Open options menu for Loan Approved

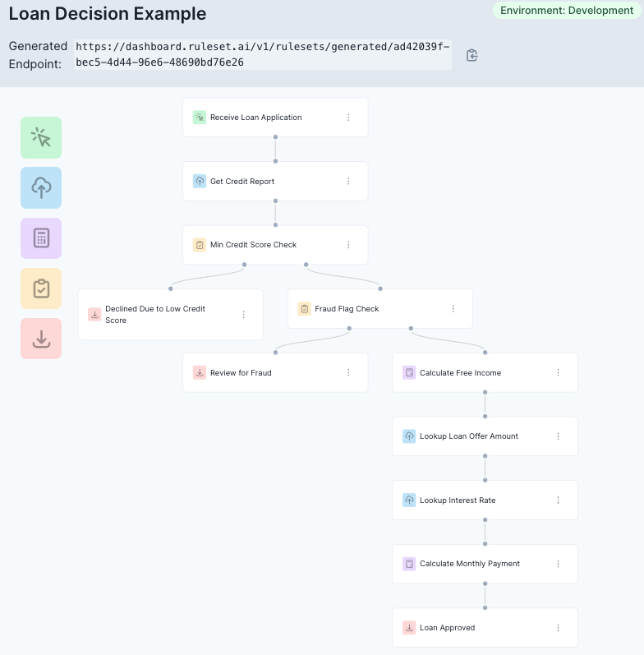click(x=558, y=627)
